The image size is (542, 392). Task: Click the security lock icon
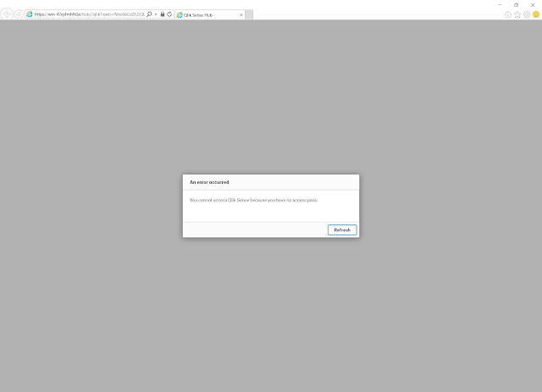(163, 14)
